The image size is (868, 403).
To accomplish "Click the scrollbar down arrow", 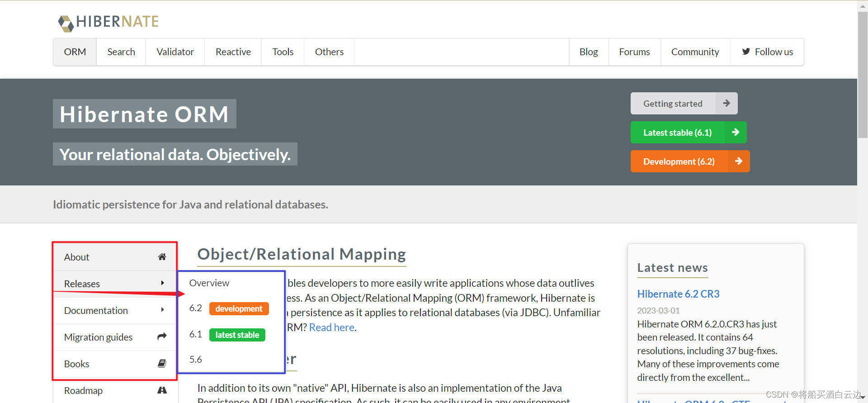I will coord(863,398).
